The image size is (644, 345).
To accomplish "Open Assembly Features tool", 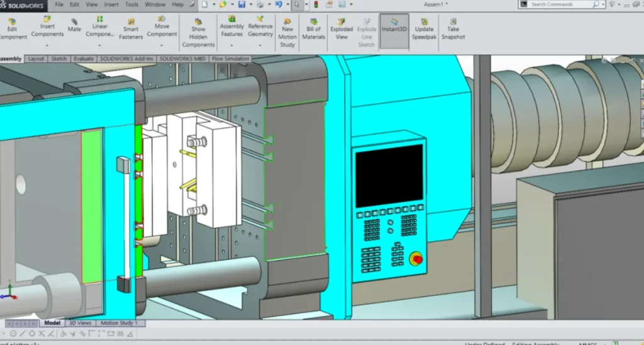I will pyautogui.click(x=232, y=26).
